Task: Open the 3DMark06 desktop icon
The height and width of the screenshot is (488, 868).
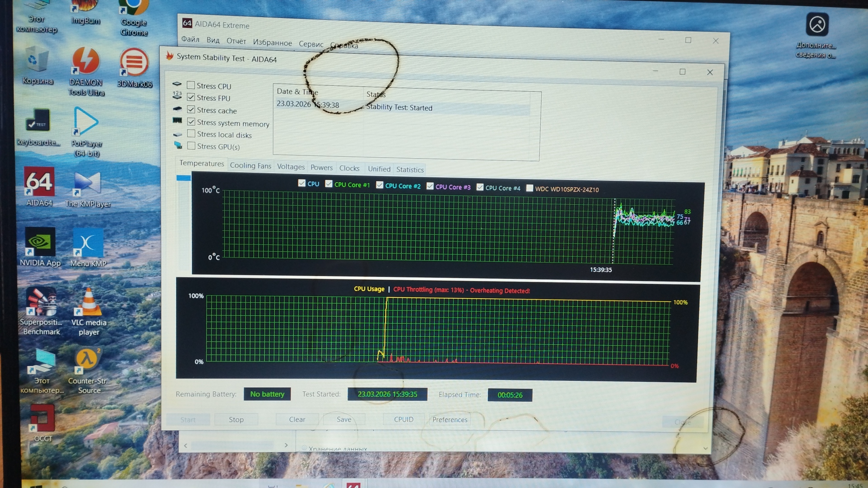Action: pyautogui.click(x=134, y=64)
